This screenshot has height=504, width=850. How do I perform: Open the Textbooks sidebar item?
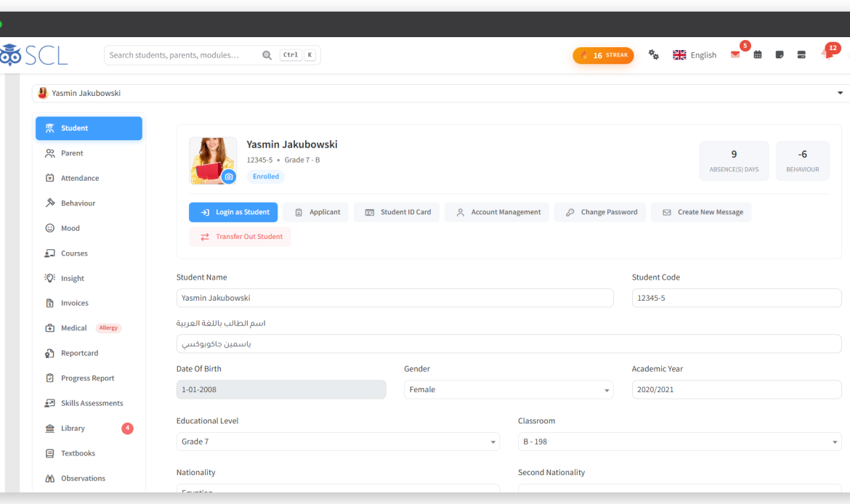coord(89,453)
